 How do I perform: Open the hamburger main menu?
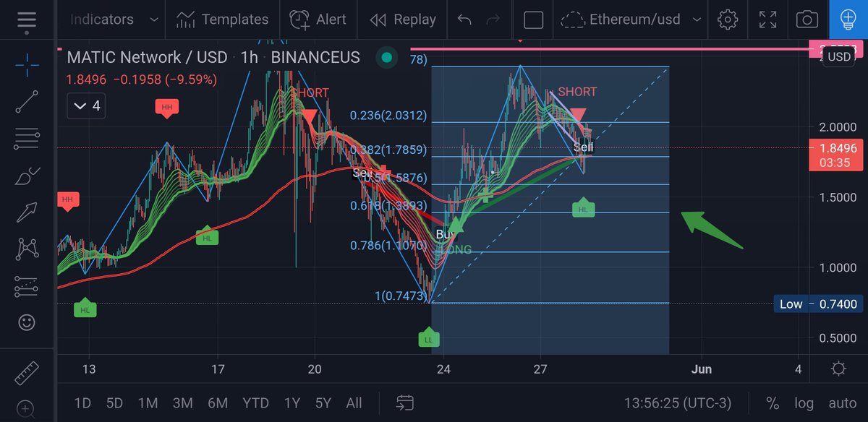27,20
